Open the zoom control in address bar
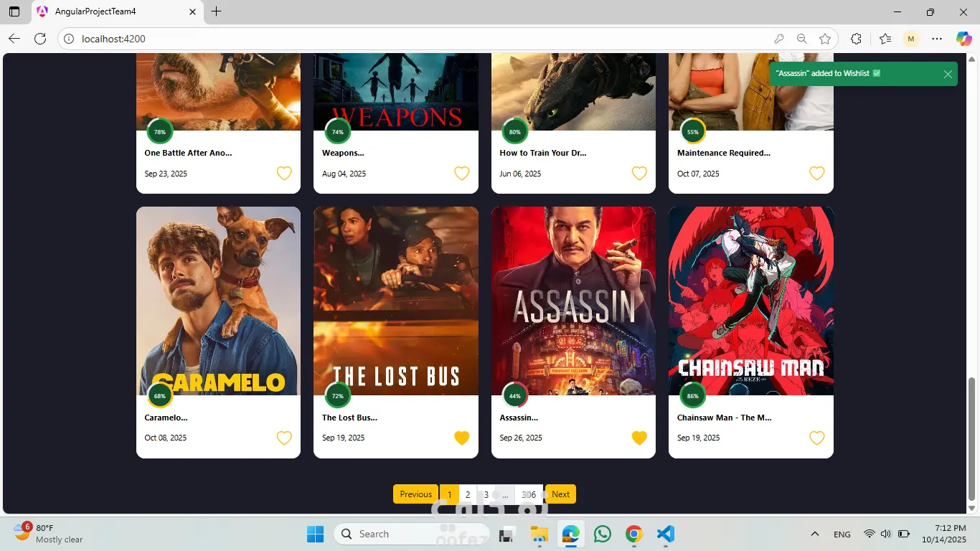Screen dimensions: 980x551 (x=802, y=39)
